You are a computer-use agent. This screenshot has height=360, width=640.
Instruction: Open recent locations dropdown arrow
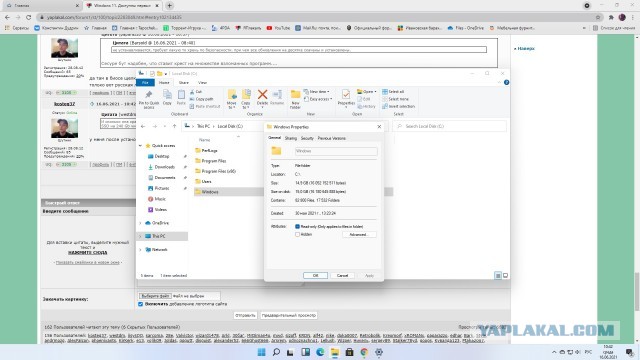coord(164,127)
